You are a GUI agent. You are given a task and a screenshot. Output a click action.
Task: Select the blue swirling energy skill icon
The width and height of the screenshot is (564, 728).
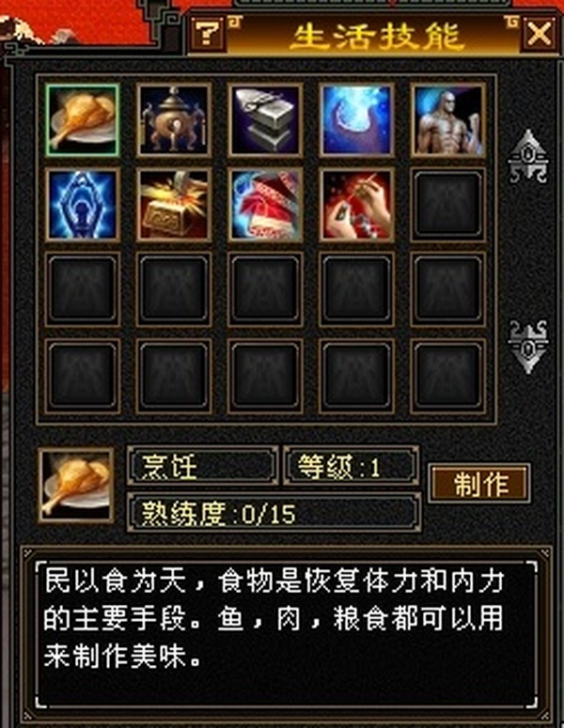(x=357, y=120)
